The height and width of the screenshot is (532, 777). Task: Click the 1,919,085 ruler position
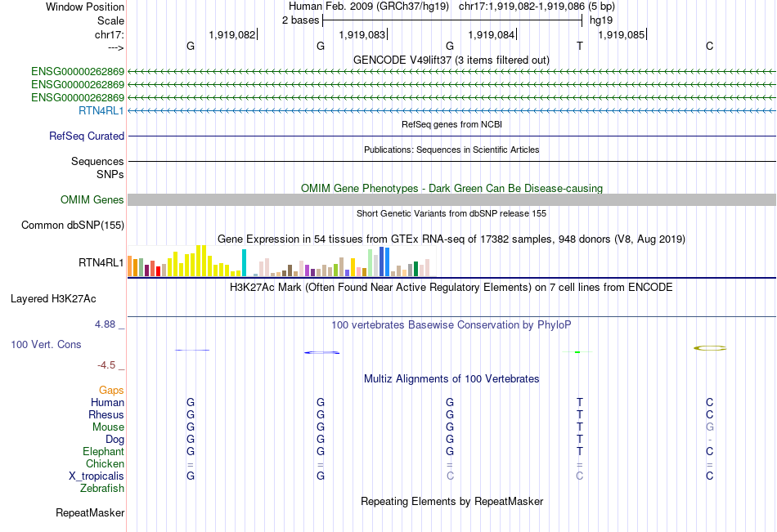coord(622,34)
